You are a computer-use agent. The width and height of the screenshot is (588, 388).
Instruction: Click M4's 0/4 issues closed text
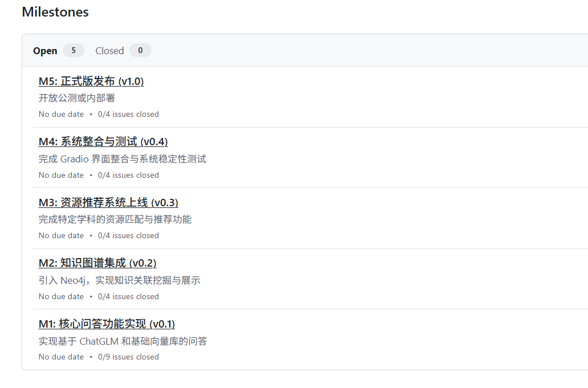click(x=128, y=175)
